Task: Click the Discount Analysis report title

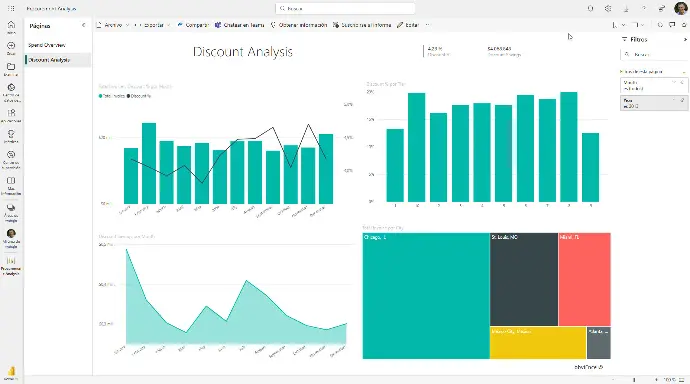Action: coord(242,52)
